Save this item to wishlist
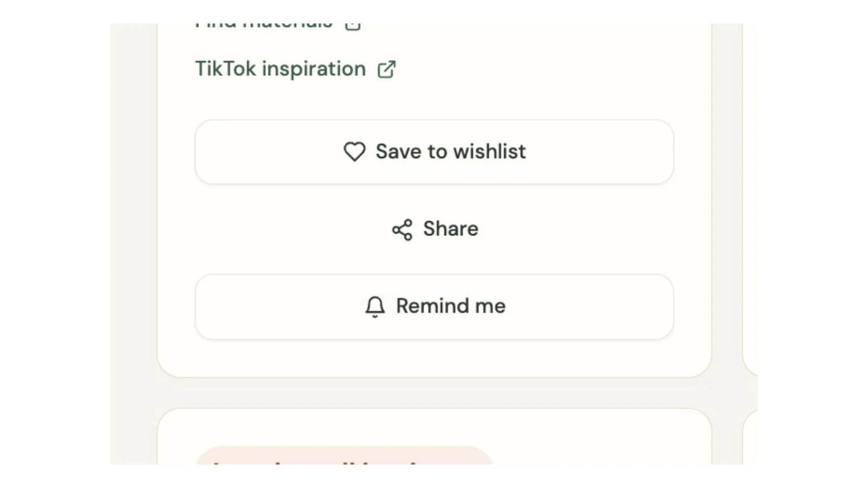The height and width of the screenshot is (488, 868). pyautogui.click(x=434, y=152)
